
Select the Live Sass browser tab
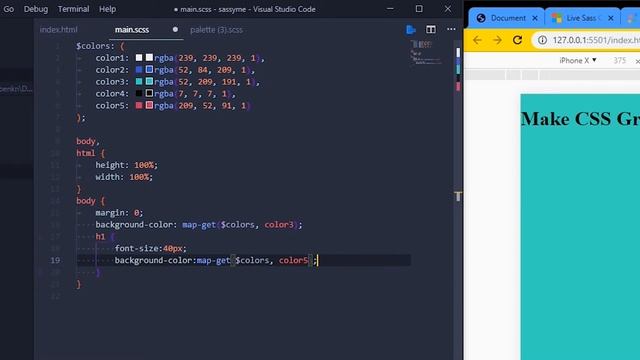(x=581, y=18)
